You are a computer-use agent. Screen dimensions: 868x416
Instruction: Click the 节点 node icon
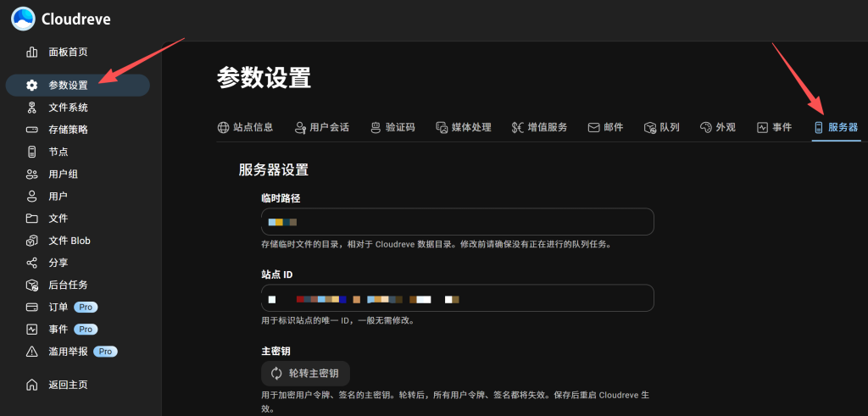(x=32, y=152)
